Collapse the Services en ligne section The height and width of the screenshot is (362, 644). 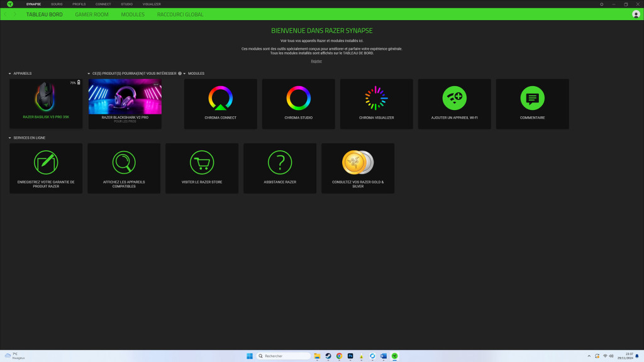click(x=10, y=138)
